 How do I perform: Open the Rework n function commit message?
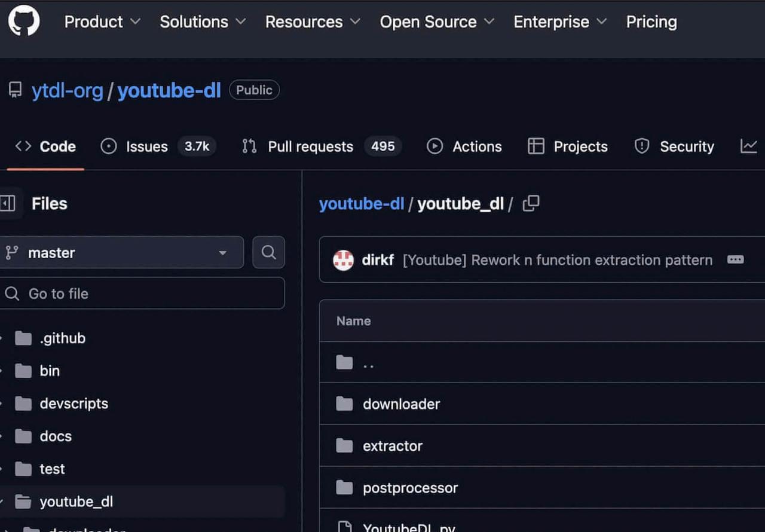click(558, 260)
